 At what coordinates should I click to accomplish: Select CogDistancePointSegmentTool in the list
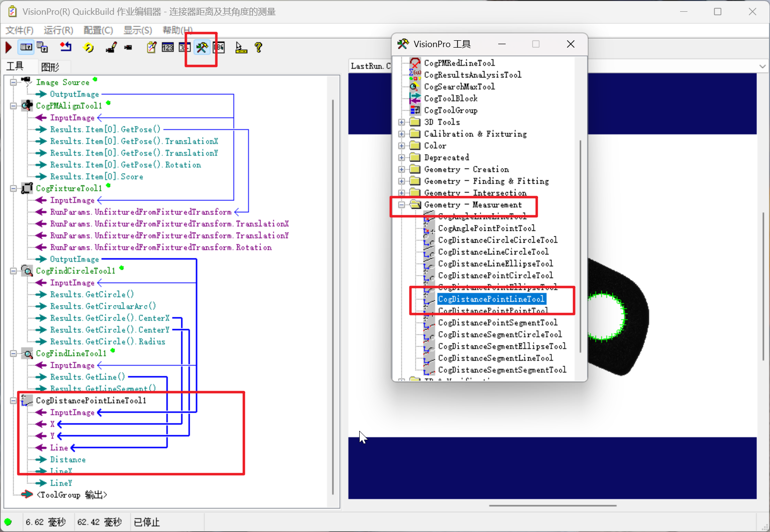click(498, 322)
